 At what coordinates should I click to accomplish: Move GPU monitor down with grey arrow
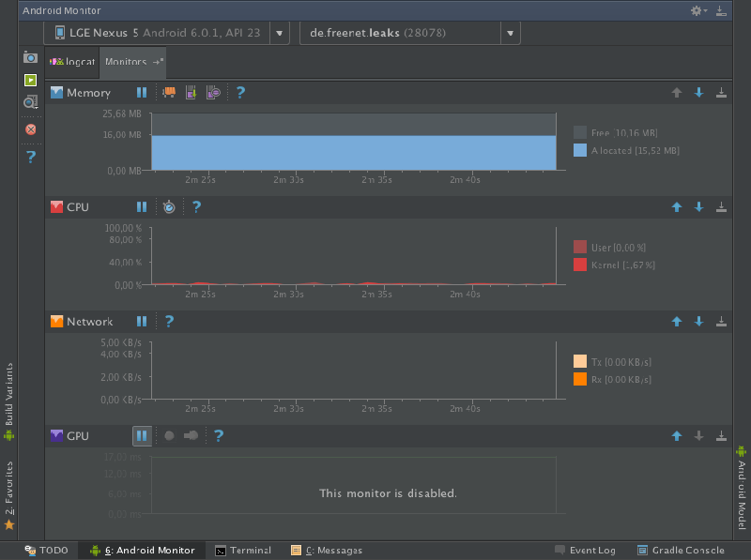click(x=698, y=435)
